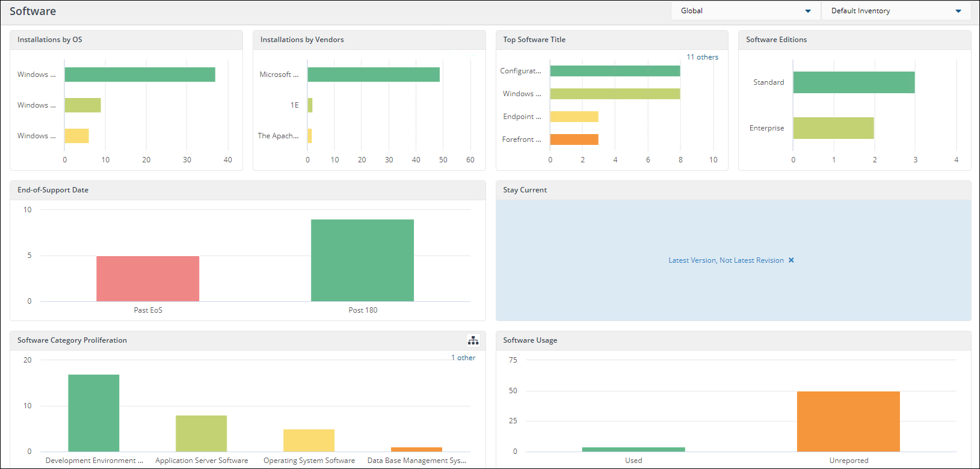
Task: Click the 11 others link in Top Software Title
Action: (x=702, y=57)
